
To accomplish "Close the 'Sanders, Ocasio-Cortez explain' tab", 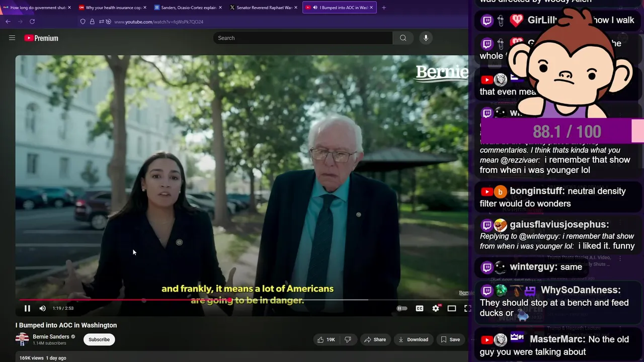I will point(220,8).
